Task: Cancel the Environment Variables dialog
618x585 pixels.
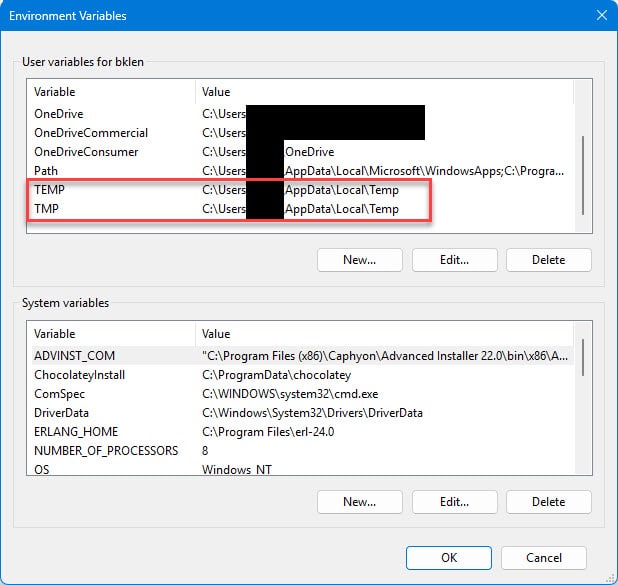Action: (x=543, y=557)
